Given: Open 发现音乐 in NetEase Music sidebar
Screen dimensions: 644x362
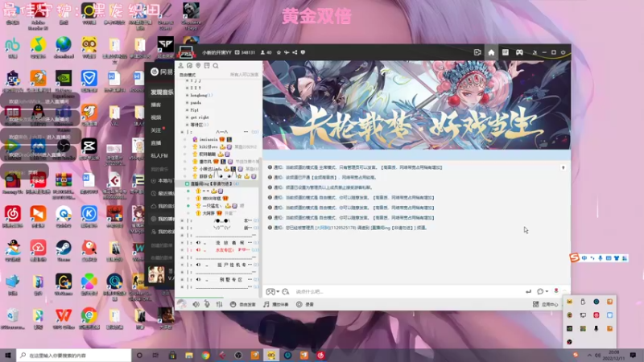Looking at the screenshot, I should pyautogui.click(x=162, y=92).
